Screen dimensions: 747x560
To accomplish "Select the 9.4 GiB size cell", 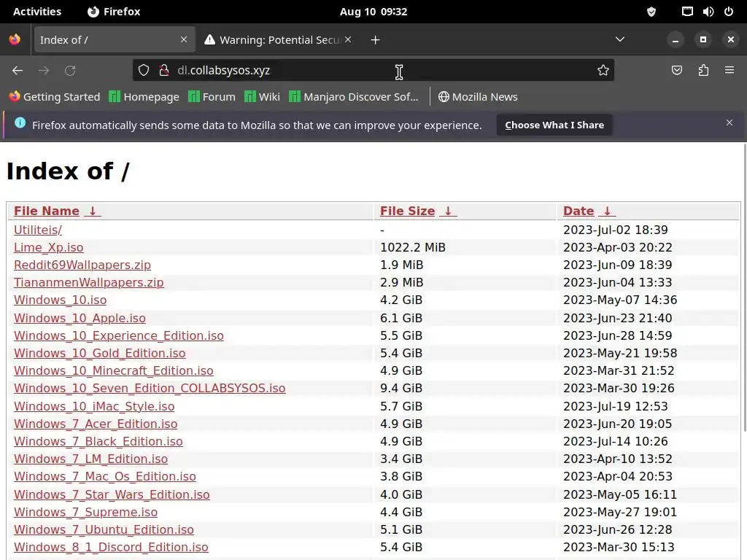I will point(401,388).
